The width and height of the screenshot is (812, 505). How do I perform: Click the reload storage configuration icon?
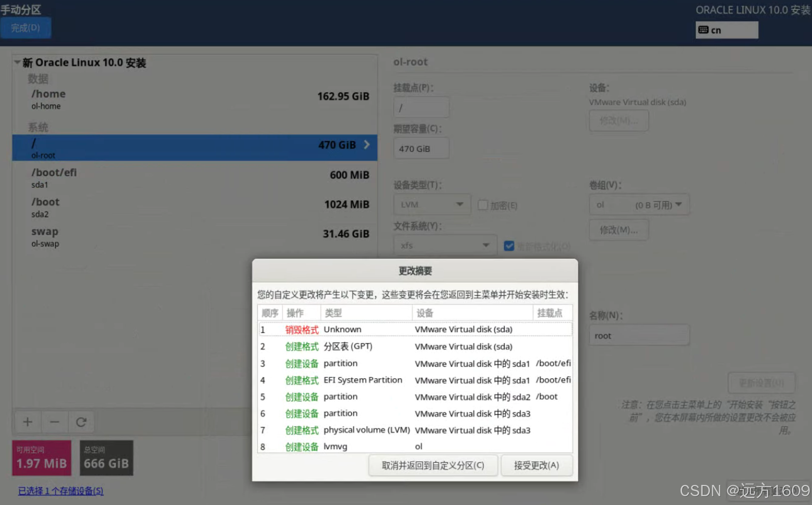point(81,422)
